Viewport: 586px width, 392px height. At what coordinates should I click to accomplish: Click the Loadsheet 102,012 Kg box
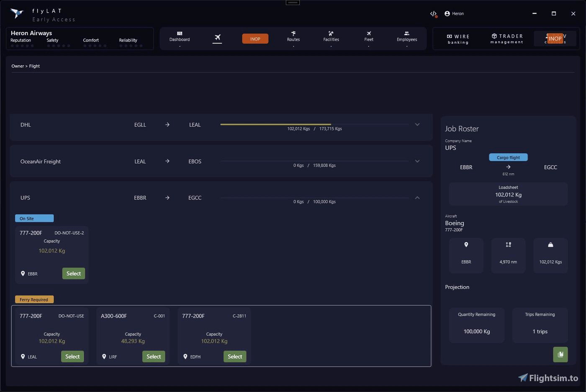click(x=508, y=194)
